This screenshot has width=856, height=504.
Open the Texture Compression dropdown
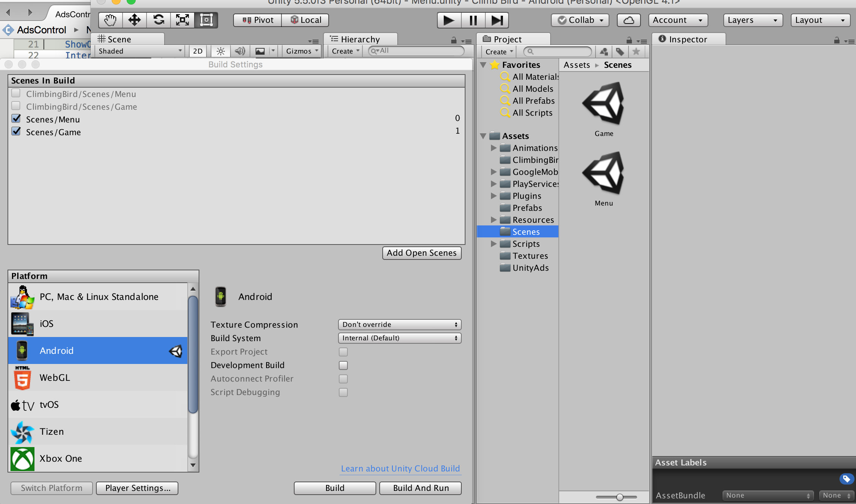pos(399,325)
